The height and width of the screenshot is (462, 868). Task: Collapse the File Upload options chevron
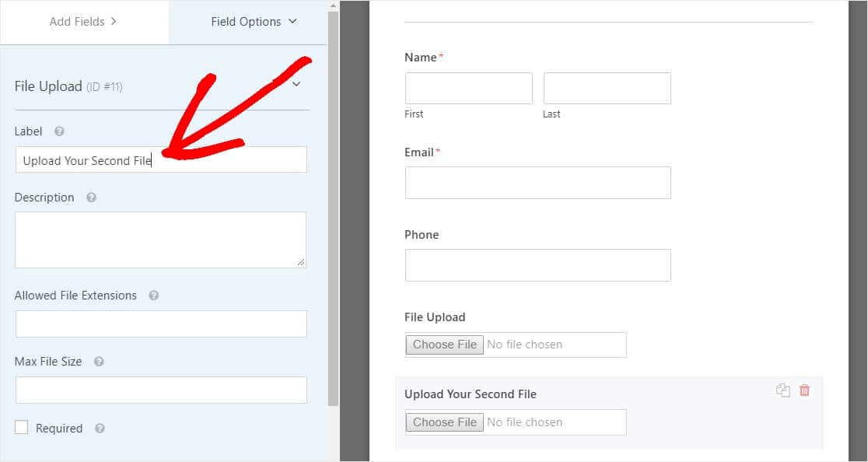tap(296, 84)
